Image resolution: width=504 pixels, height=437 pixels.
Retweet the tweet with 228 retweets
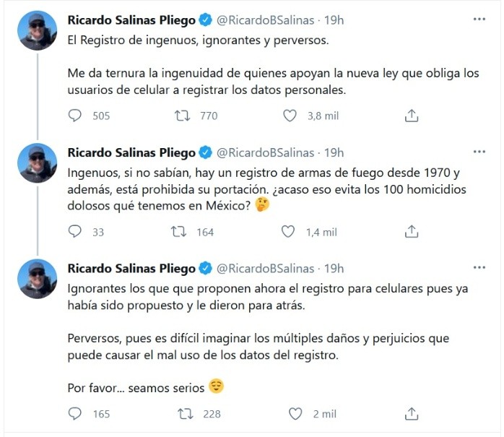186,414
